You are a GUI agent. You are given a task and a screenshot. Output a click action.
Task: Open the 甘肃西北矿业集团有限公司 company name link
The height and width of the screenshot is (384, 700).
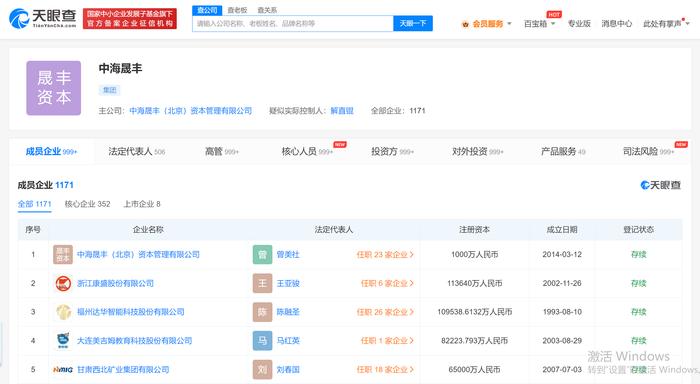pos(123,369)
